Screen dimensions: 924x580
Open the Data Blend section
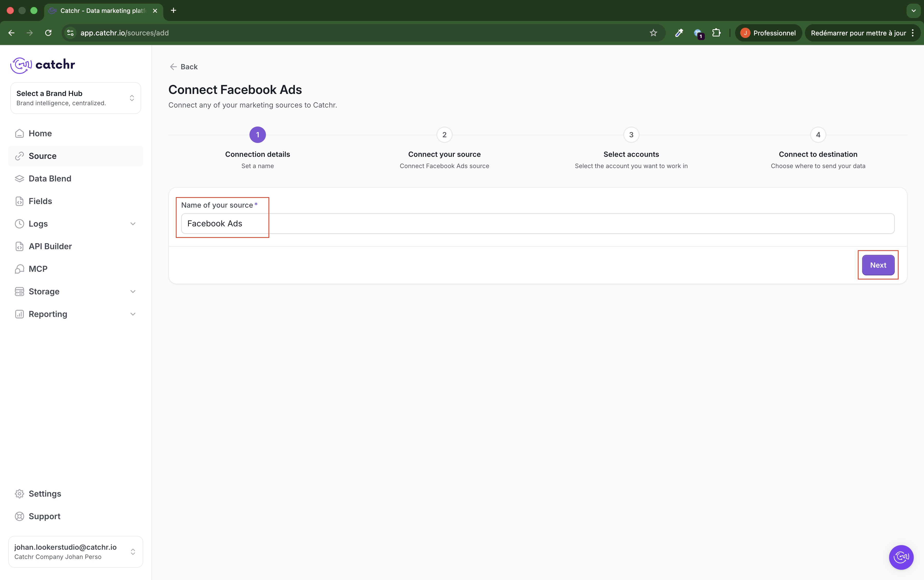[x=50, y=179]
